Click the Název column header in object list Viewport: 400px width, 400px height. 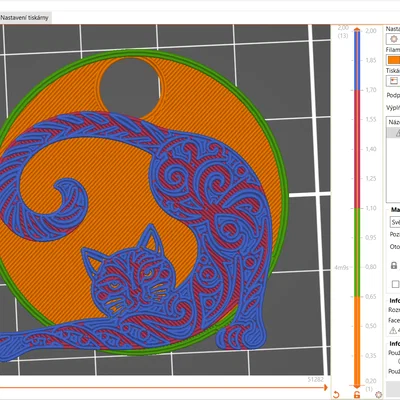click(394, 122)
